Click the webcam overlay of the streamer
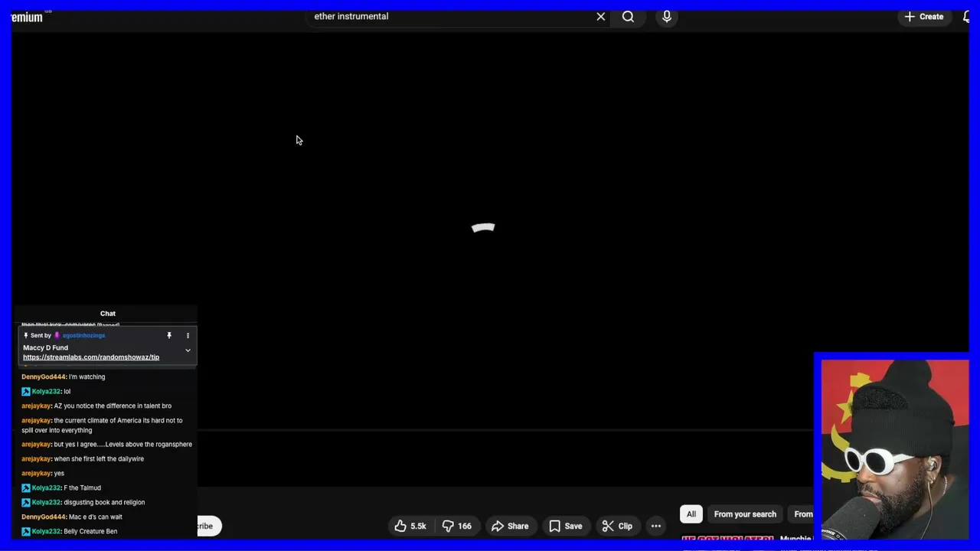Viewport: 980px width, 551px height. pyautogui.click(x=894, y=448)
